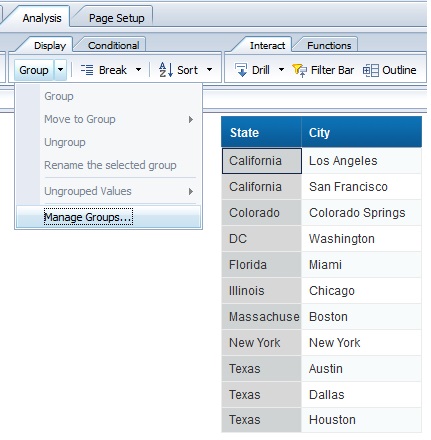This screenshot has height=440, width=431.
Task: Switch to the Page Setup tab
Action: (x=116, y=18)
